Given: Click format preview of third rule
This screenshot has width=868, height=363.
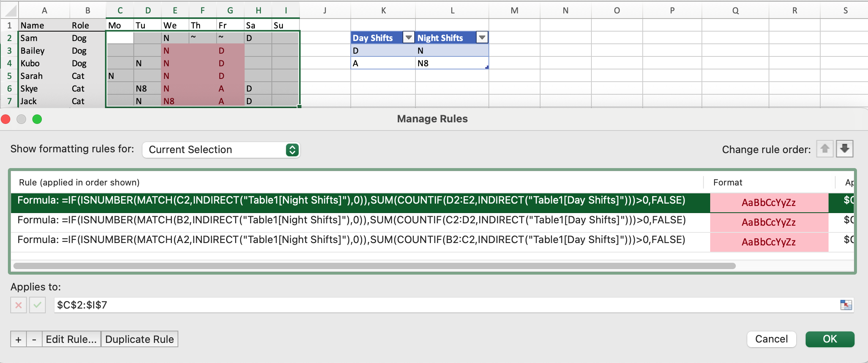Looking at the screenshot, I should (769, 242).
